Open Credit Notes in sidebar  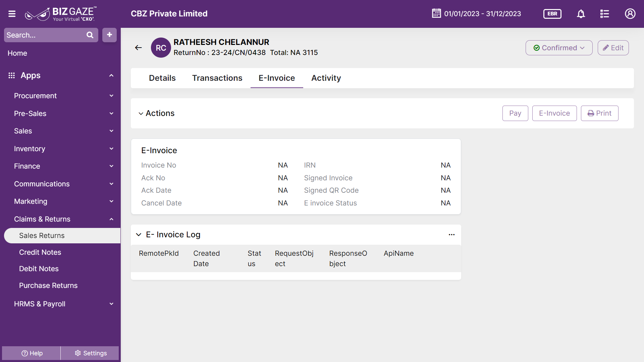click(x=40, y=252)
